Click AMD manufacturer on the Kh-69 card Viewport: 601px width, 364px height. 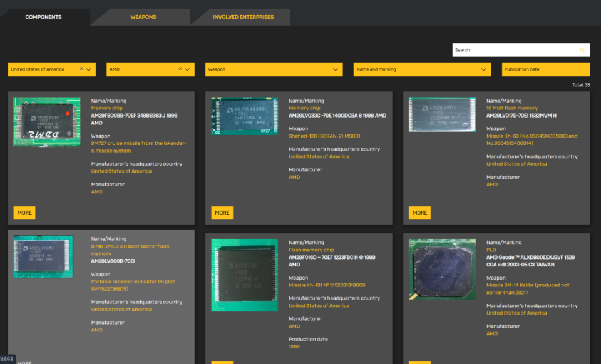[492, 185]
